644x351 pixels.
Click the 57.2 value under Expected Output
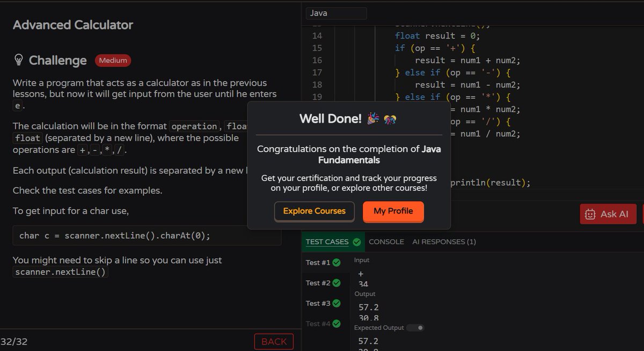point(369,341)
